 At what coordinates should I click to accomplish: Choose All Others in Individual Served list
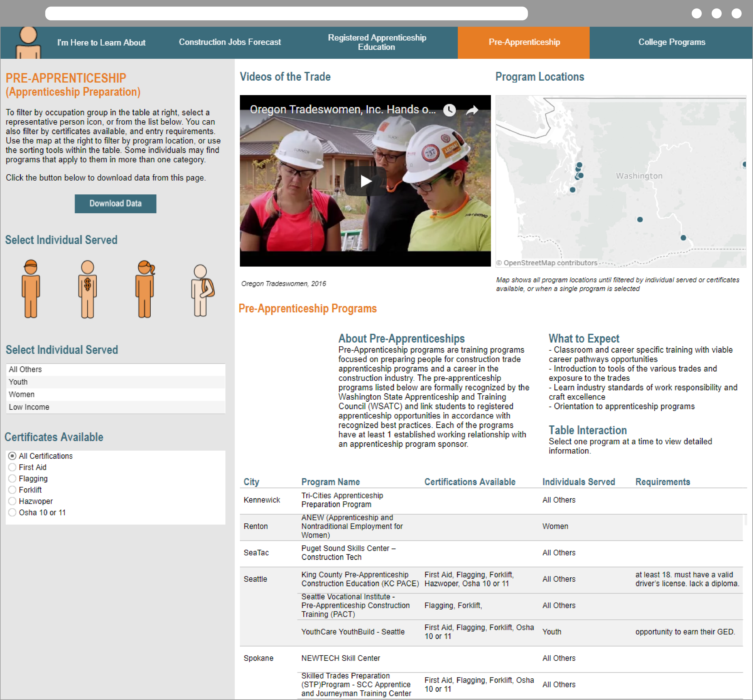[x=115, y=369]
